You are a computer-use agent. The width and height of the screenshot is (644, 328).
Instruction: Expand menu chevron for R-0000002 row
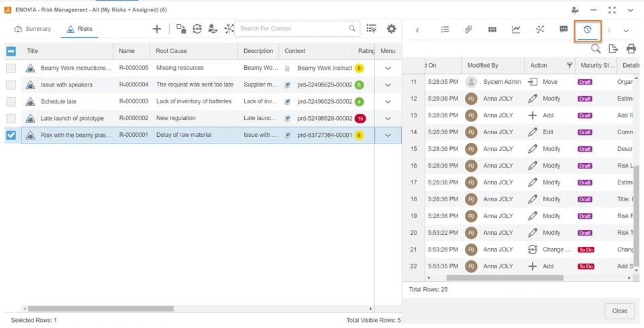[x=388, y=118]
